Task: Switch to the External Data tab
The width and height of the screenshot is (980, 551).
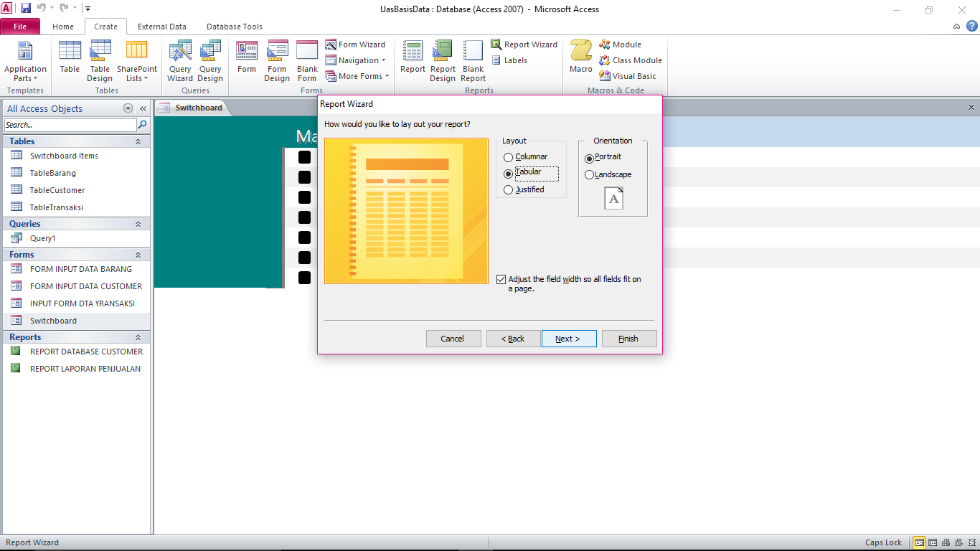Action: pos(162,27)
